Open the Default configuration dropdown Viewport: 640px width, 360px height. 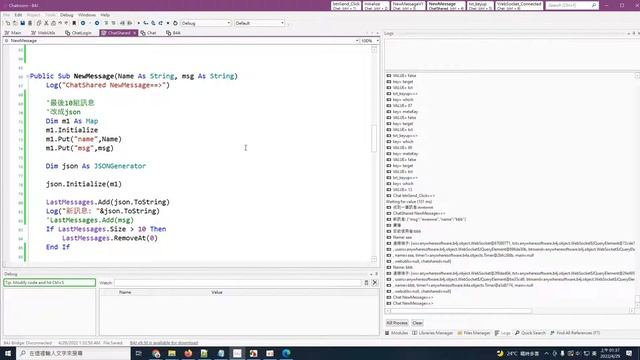click(x=260, y=23)
